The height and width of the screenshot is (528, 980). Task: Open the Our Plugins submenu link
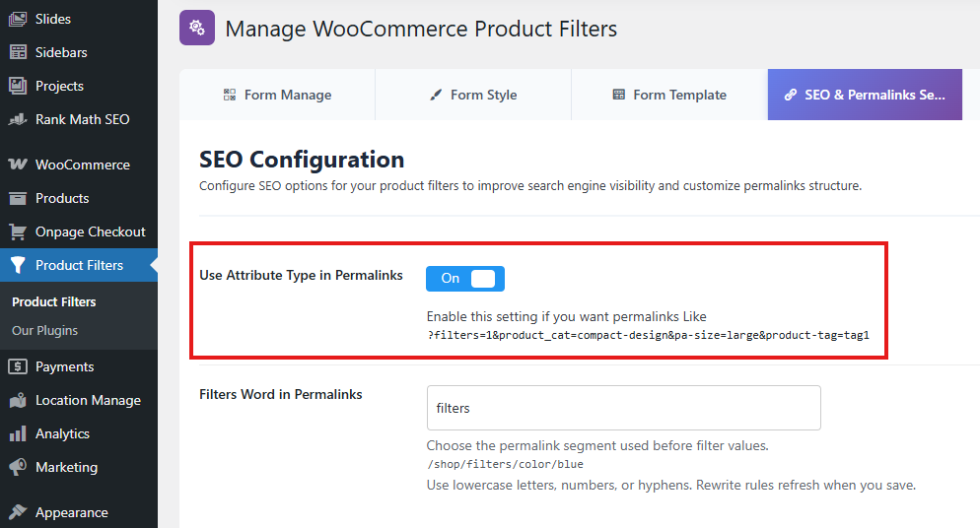point(44,331)
